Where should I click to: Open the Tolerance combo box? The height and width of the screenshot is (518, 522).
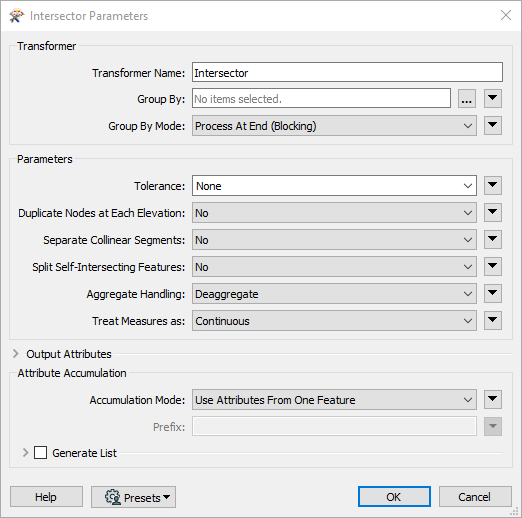334,186
